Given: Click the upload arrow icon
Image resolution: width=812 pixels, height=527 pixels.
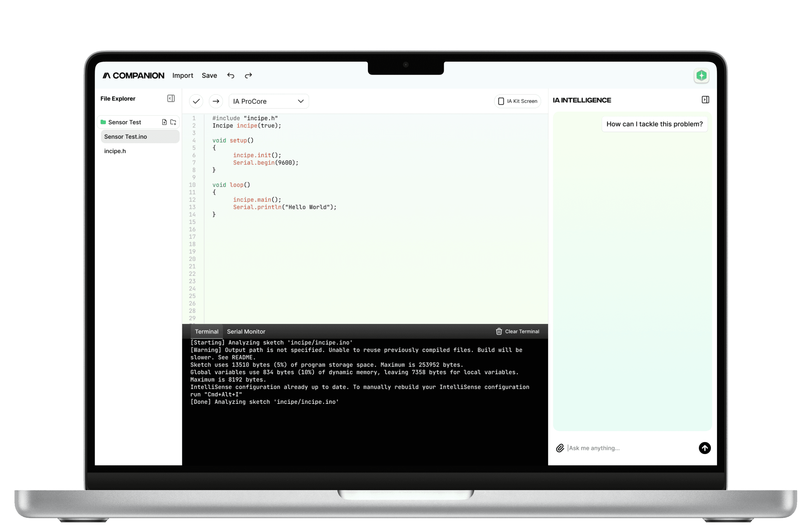Looking at the screenshot, I should (216, 101).
